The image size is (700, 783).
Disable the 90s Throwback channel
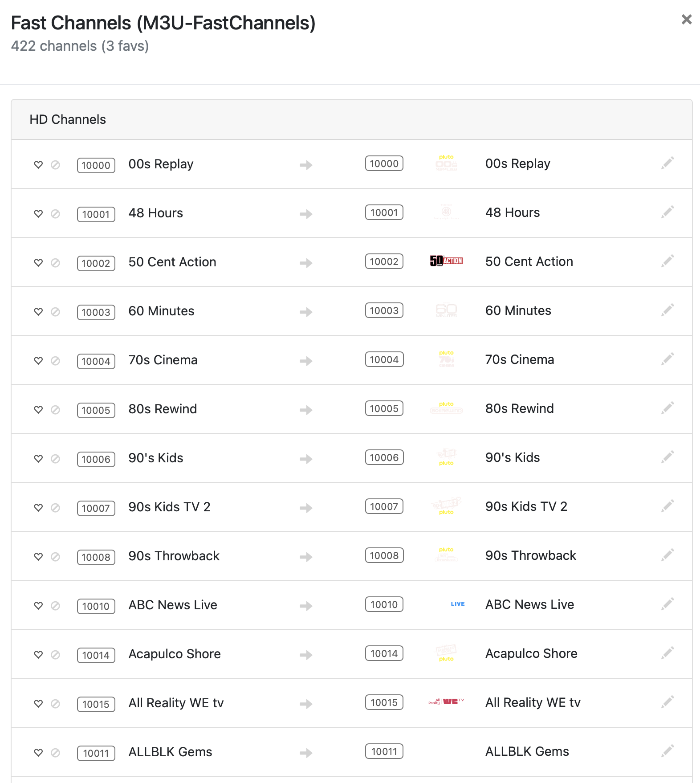[x=55, y=557]
